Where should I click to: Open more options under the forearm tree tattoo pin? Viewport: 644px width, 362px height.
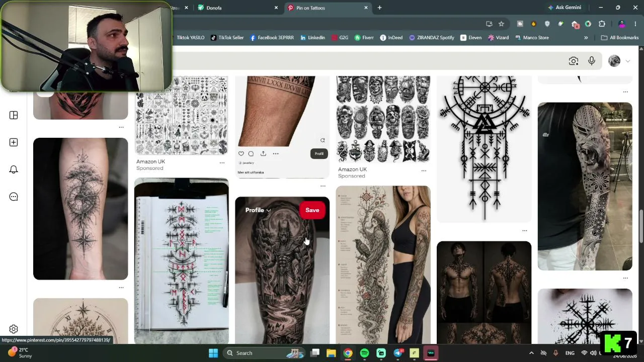(x=121, y=288)
